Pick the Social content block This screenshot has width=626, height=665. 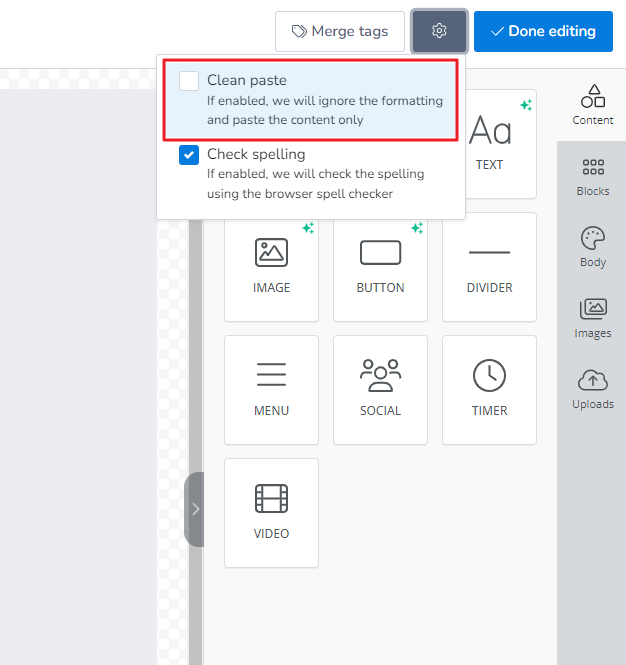click(x=380, y=389)
